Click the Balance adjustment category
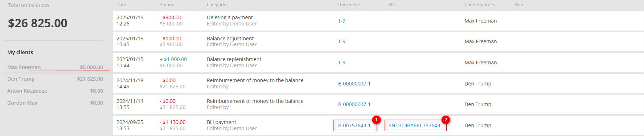 pos(230,39)
